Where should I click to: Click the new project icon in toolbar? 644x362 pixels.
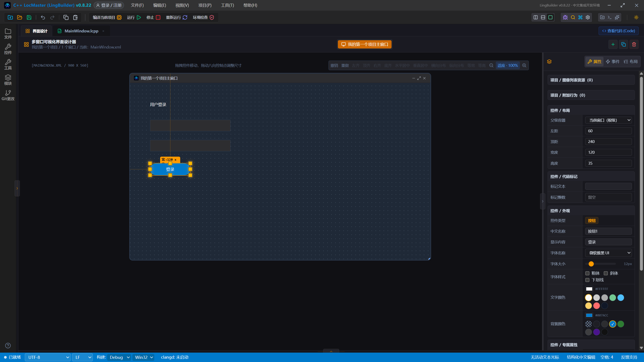(x=10, y=17)
